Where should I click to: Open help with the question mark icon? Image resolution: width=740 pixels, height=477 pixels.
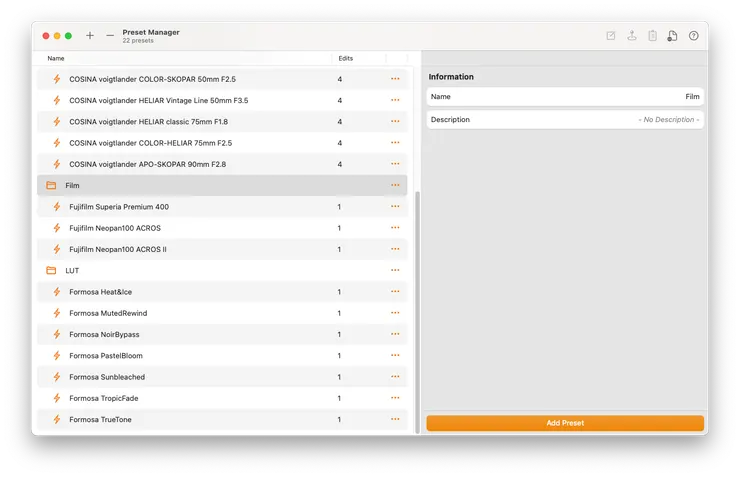tap(693, 35)
